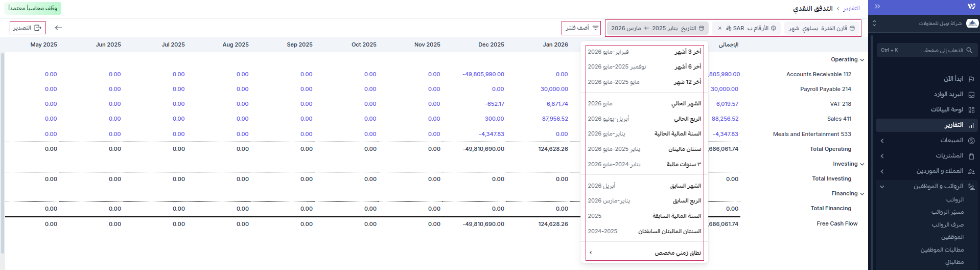980x270 pixels.
Task: Select current quarter (الربع الحالي) date preset
Action: pyautogui.click(x=644, y=119)
